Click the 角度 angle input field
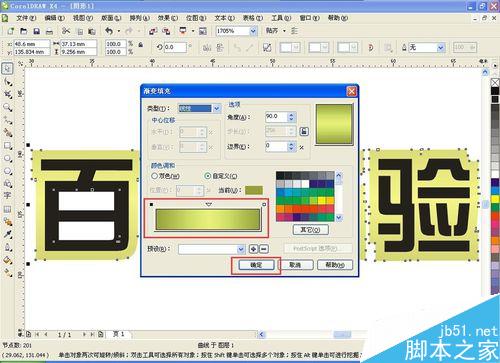This screenshot has width=500, height=363. coord(276,117)
